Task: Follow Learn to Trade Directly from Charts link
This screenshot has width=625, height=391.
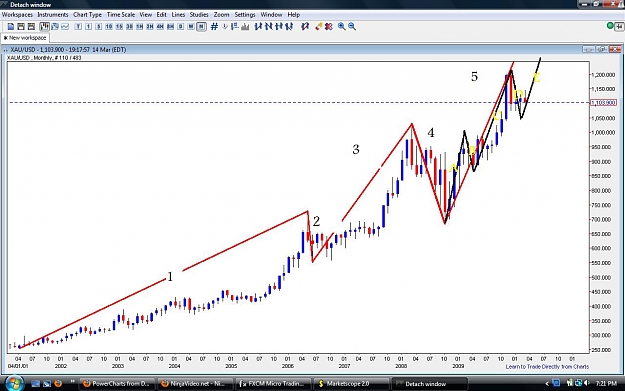Action: 547,366
